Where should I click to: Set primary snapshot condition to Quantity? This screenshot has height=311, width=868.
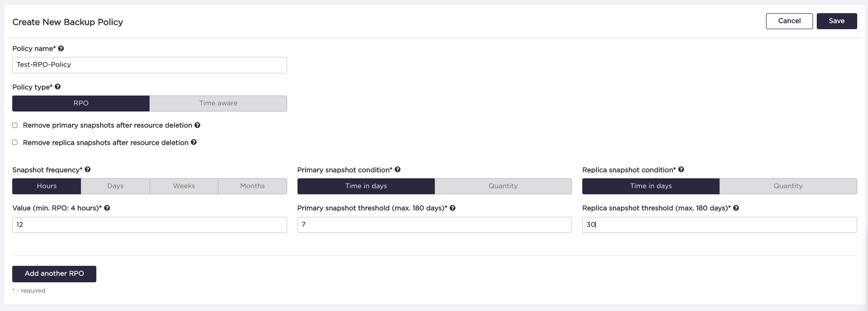[503, 186]
